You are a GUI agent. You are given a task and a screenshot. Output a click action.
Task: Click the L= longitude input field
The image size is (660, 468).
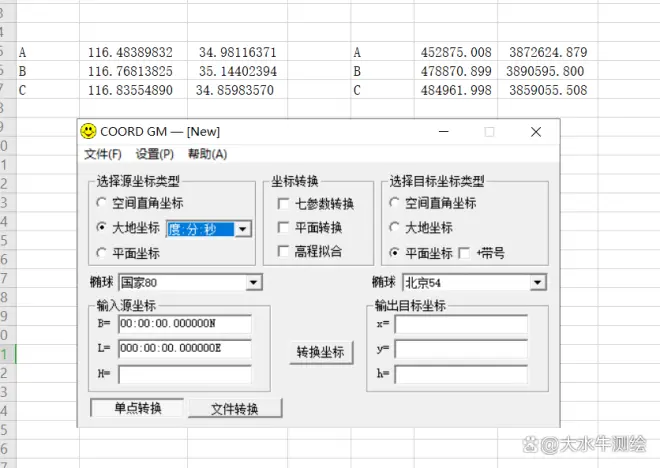(x=184, y=349)
